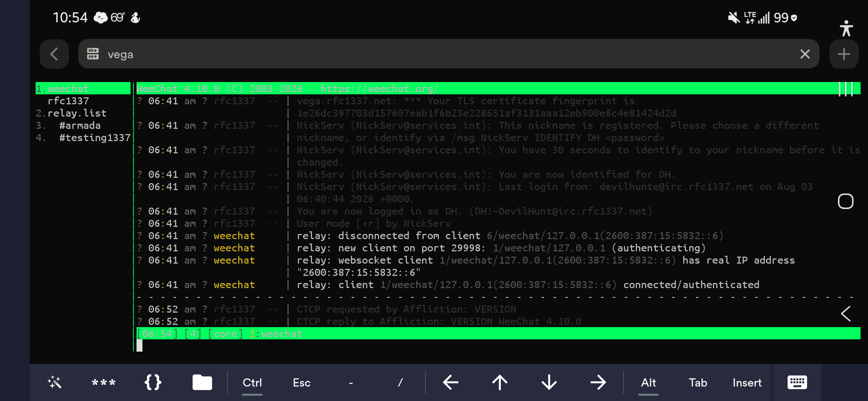This screenshot has height=401, width=868.
Task: Tap the Android home square button
Action: pyautogui.click(x=846, y=201)
